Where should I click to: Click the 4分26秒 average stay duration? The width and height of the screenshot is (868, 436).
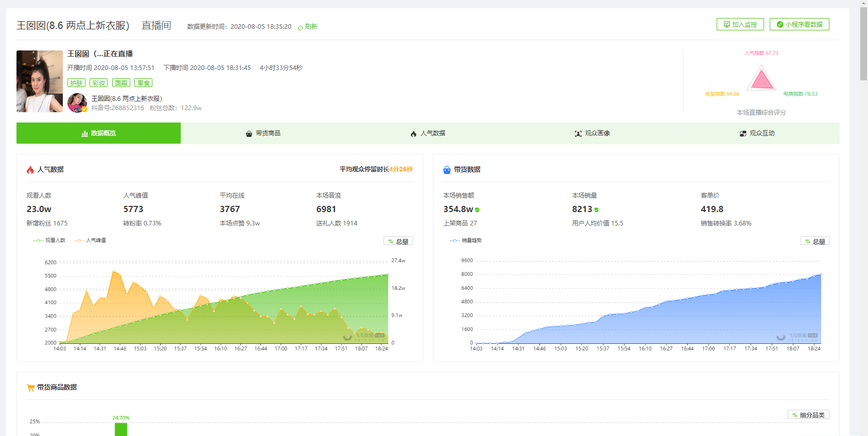pyautogui.click(x=401, y=169)
